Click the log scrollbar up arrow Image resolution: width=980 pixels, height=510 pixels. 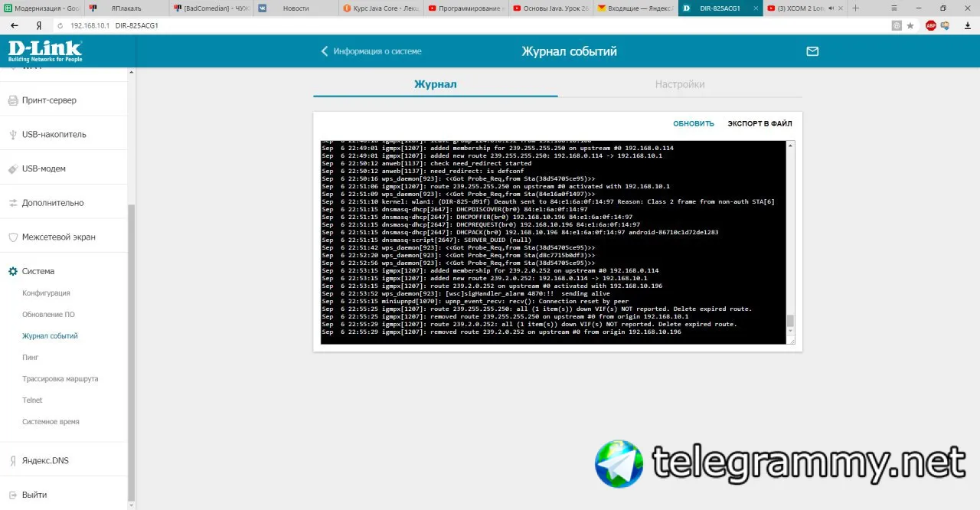pos(791,145)
